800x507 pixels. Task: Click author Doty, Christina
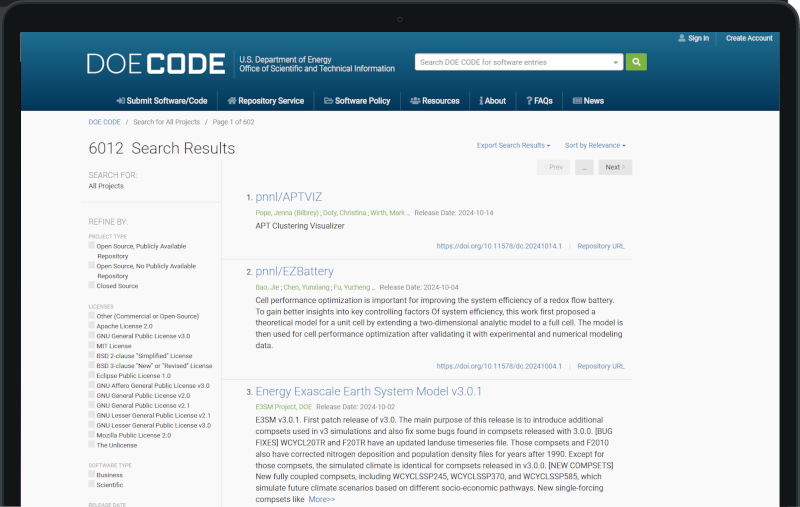coord(344,213)
